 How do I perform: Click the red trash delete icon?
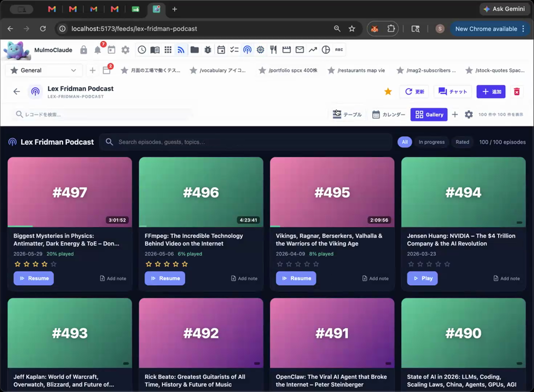pos(517,91)
